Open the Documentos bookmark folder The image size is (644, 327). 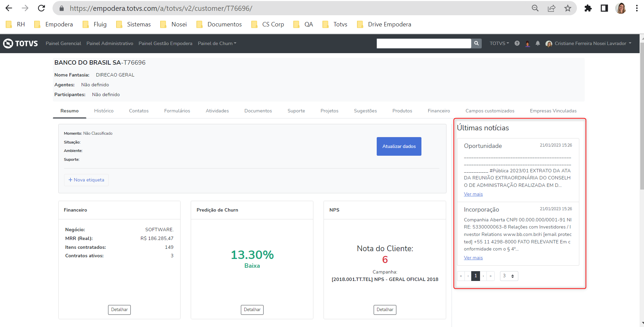click(x=219, y=24)
